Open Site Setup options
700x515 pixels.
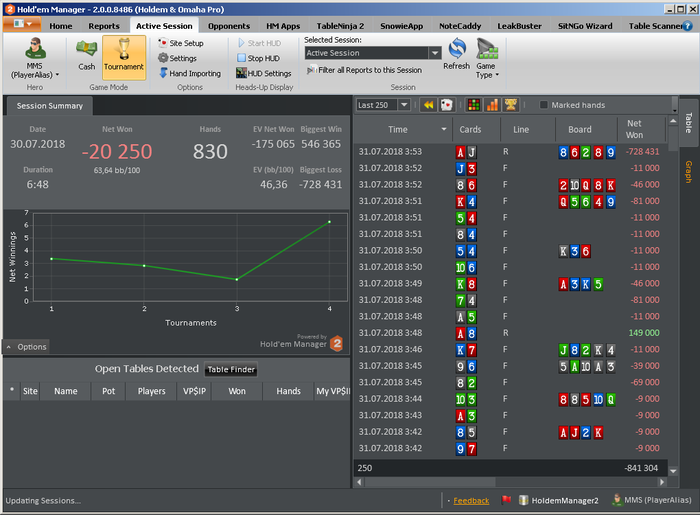181,43
